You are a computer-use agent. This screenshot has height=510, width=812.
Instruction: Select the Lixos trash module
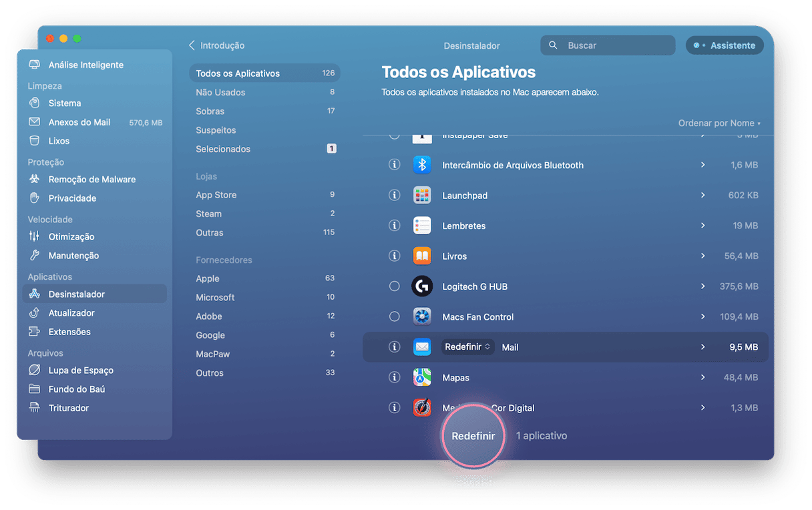[95, 141]
